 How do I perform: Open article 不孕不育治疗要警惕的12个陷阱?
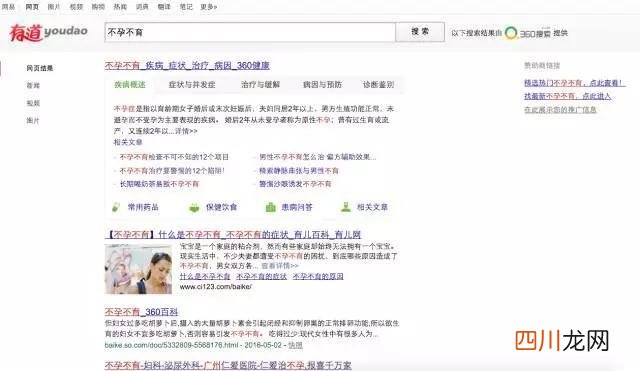[172, 171]
